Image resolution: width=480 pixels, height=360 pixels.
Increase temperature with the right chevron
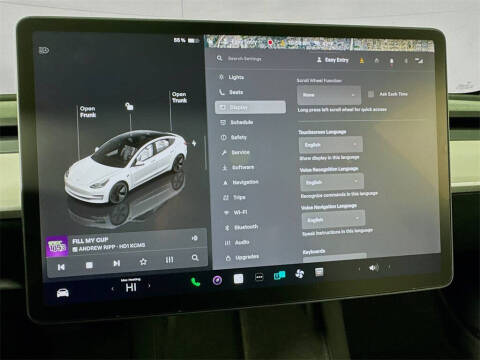pos(149,285)
